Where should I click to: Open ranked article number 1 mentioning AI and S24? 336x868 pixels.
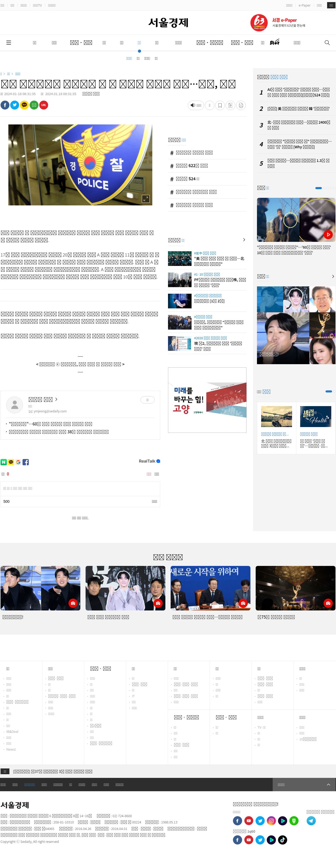click(298, 92)
